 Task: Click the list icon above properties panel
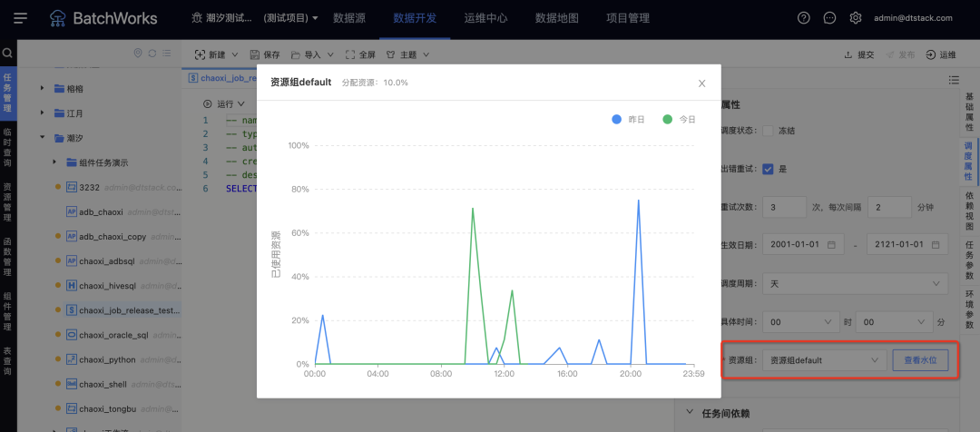(954, 80)
